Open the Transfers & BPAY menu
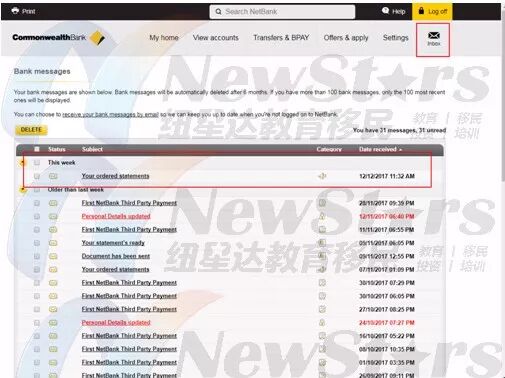This screenshot has height=378, width=505. coord(281,38)
